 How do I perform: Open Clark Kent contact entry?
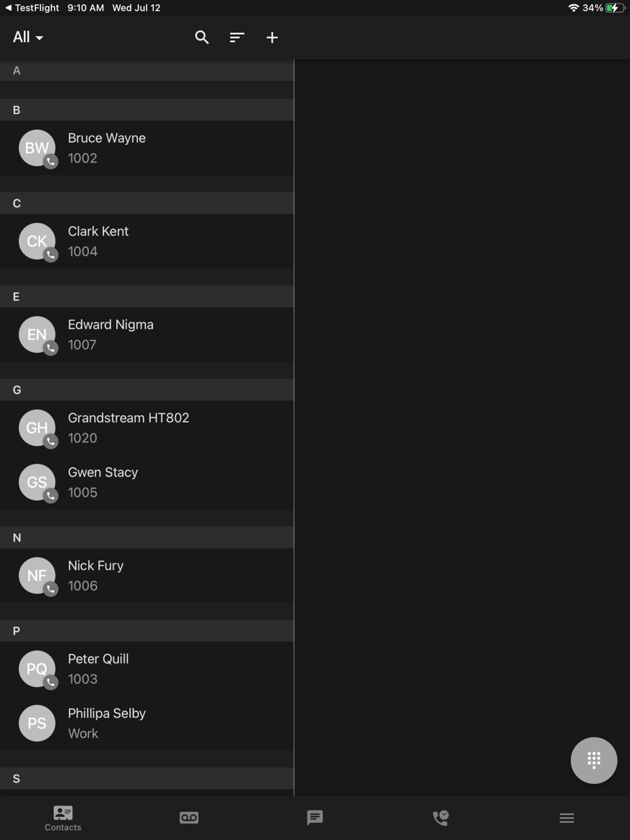pos(147,241)
